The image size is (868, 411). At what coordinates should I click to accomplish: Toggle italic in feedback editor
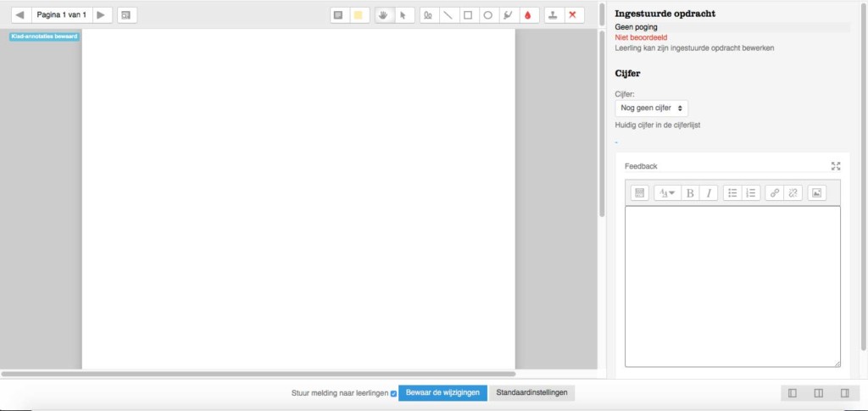708,193
